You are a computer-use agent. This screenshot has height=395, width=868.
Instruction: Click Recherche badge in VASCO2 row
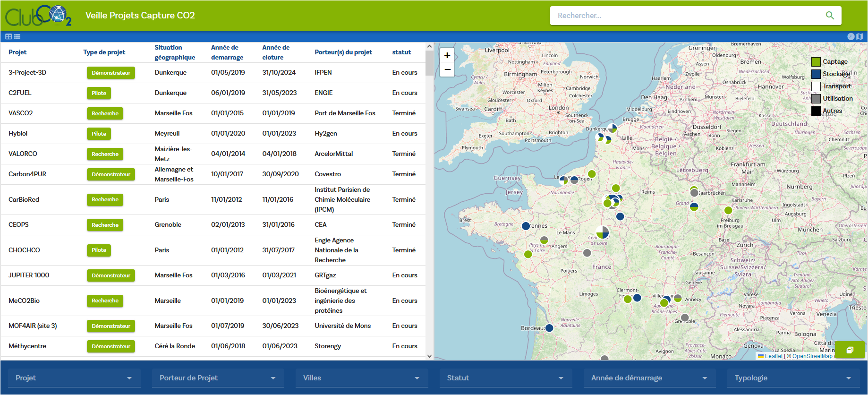click(x=105, y=113)
